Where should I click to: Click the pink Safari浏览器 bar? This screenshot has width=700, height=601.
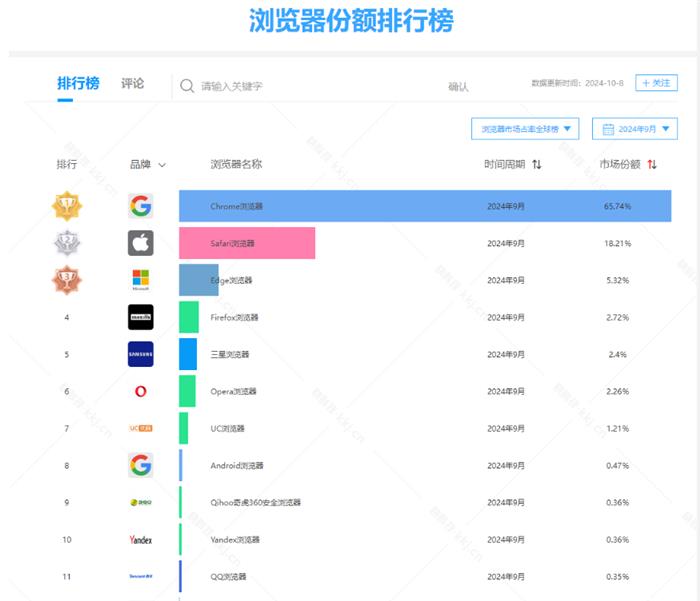tap(247, 243)
